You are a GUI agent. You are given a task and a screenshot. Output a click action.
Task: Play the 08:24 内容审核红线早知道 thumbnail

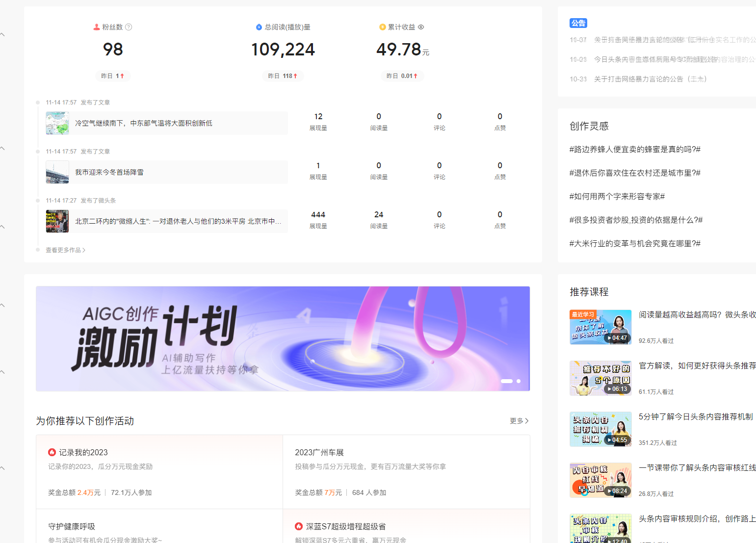[x=600, y=480]
